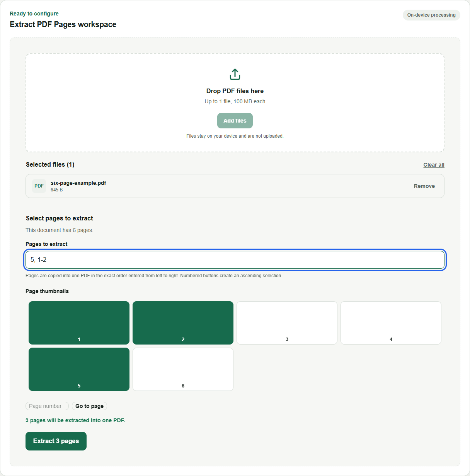This screenshot has height=476, width=470.
Task: Click the On-device processing badge
Action: click(431, 15)
